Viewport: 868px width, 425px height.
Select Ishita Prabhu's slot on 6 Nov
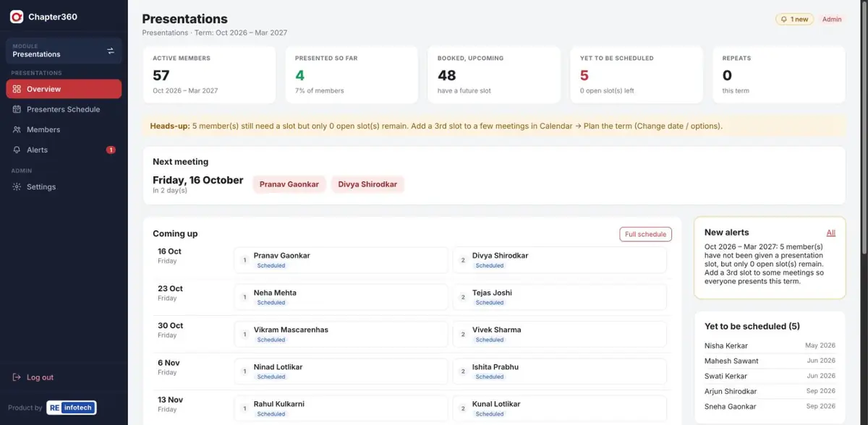pyautogui.click(x=559, y=372)
